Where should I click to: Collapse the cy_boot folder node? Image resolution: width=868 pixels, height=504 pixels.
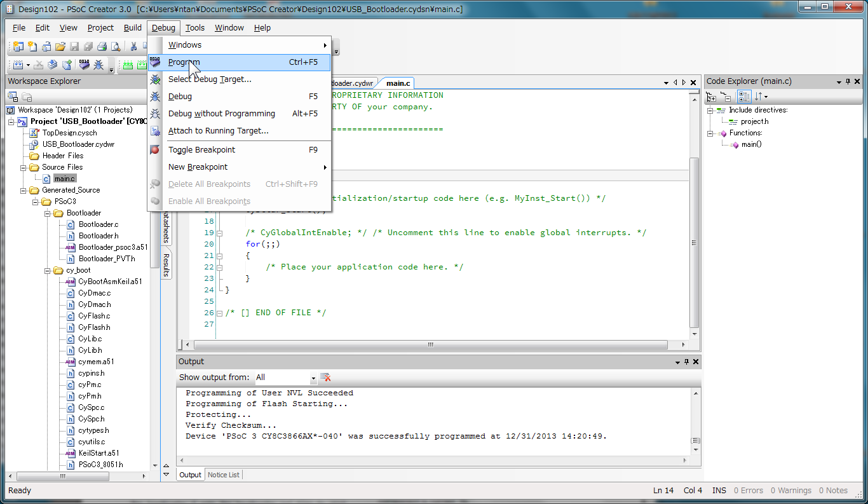pyautogui.click(x=48, y=270)
